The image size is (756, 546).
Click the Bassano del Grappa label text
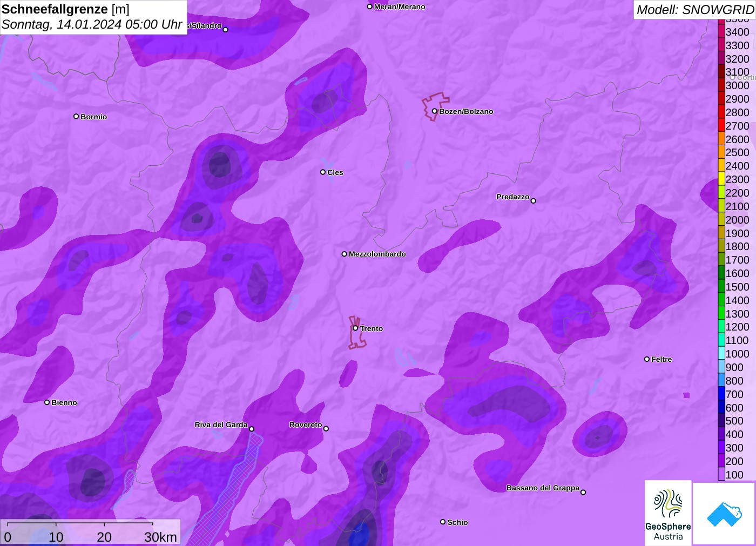pos(543,488)
